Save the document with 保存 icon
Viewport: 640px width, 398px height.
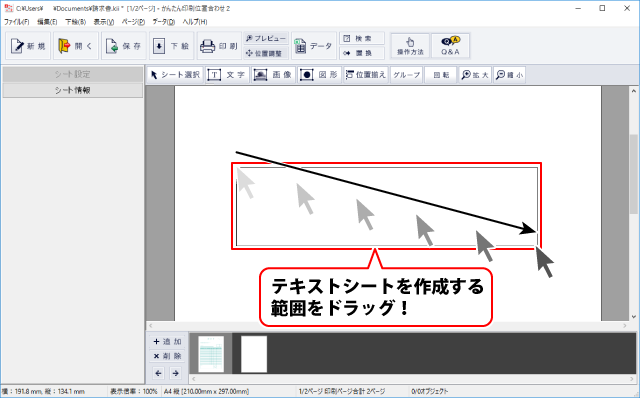click(124, 46)
